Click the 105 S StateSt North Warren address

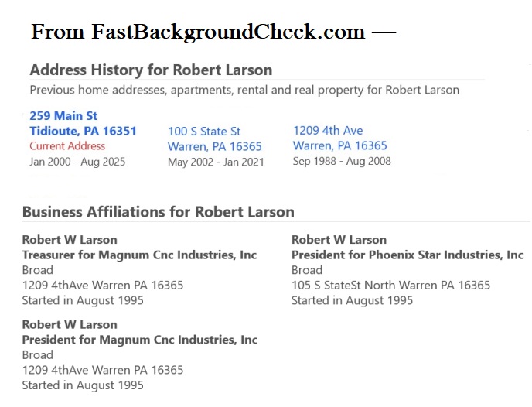tap(390, 285)
